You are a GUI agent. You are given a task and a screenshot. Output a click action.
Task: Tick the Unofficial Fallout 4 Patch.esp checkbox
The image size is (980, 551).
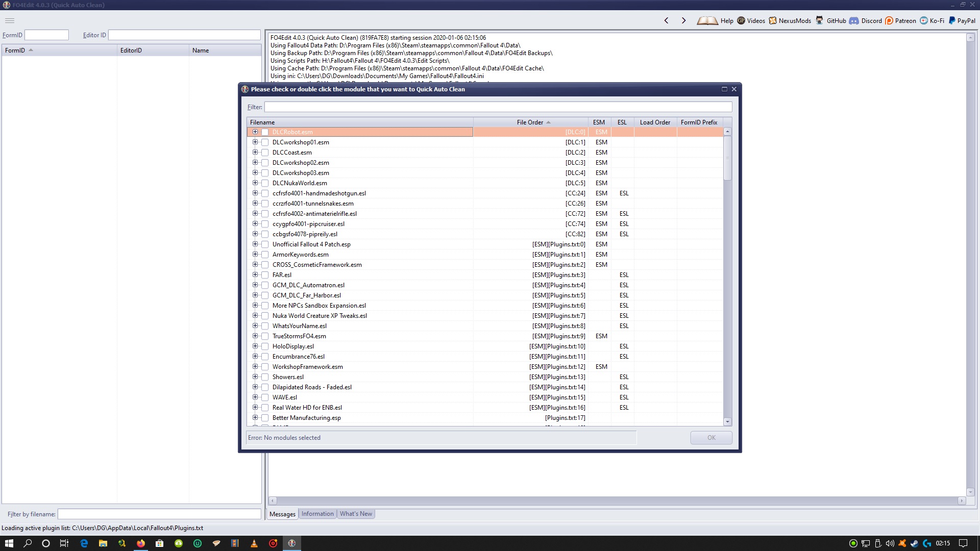[265, 244]
